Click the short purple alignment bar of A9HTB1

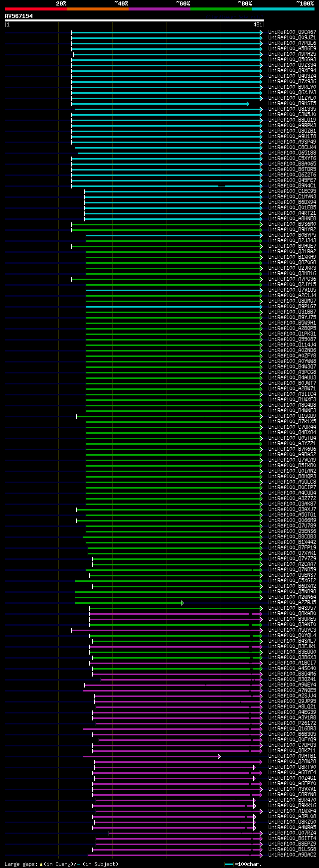coord(152,756)
